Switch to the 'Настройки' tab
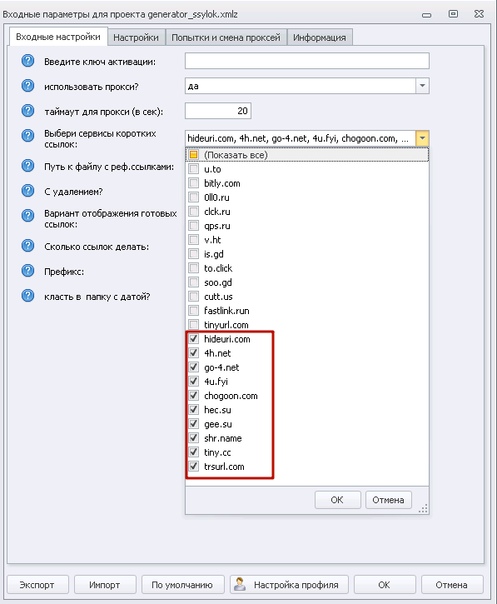497x604 pixels. click(136, 37)
